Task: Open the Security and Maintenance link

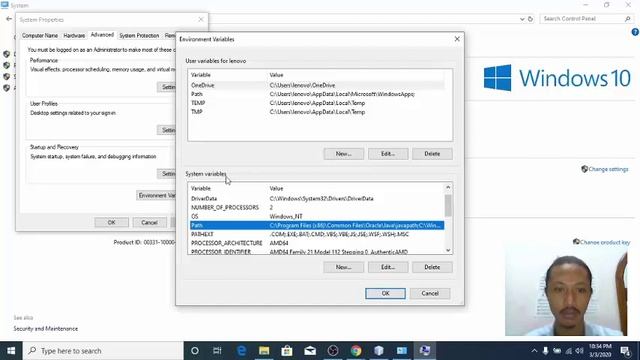Action: click(x=46, y=329)
